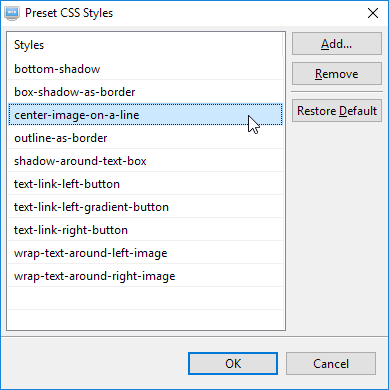Confirm with the OK button
The height and width of the screenshot is (390, 389).
point(233,364)
